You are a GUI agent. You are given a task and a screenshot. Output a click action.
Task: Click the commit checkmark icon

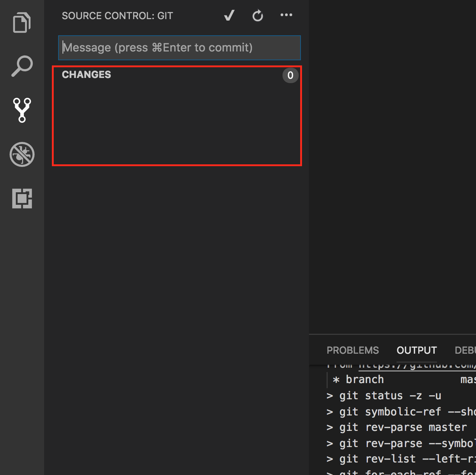pos(229,15)
